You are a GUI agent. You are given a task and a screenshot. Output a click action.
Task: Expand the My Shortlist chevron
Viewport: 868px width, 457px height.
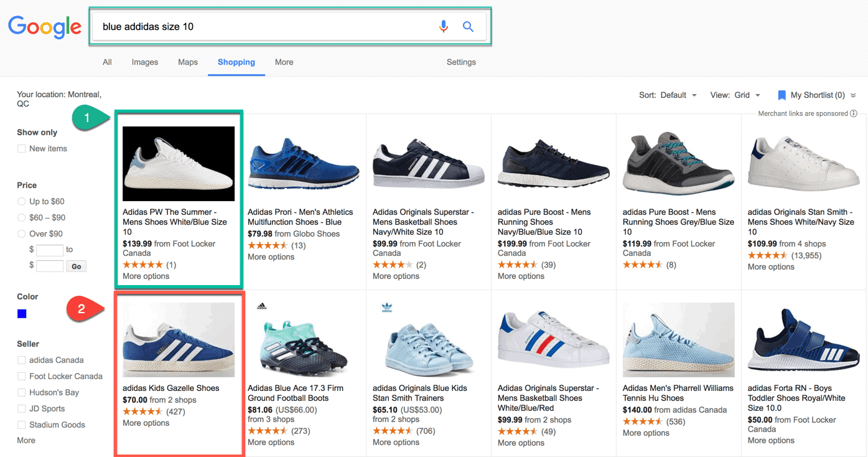pos(853,95)
